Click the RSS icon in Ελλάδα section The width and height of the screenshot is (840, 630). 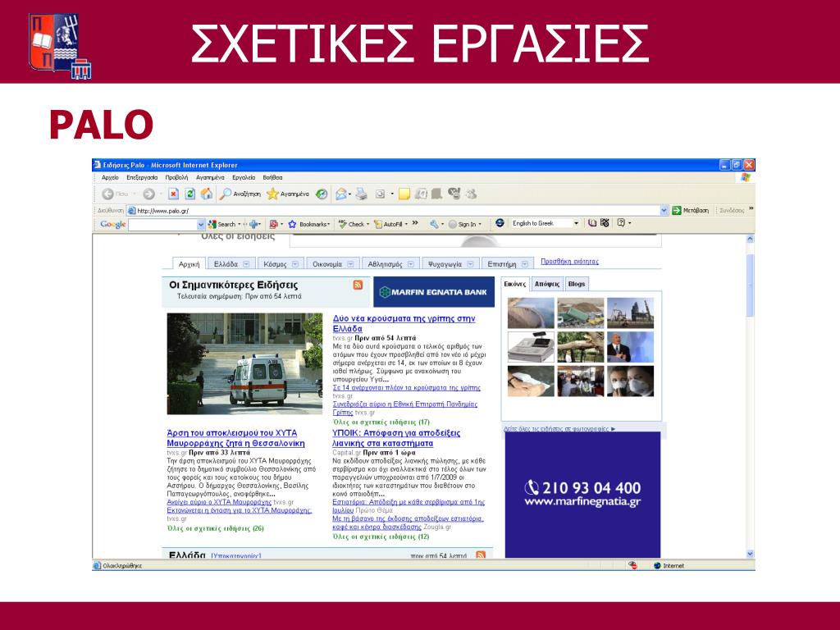click(x=481, y=555)
